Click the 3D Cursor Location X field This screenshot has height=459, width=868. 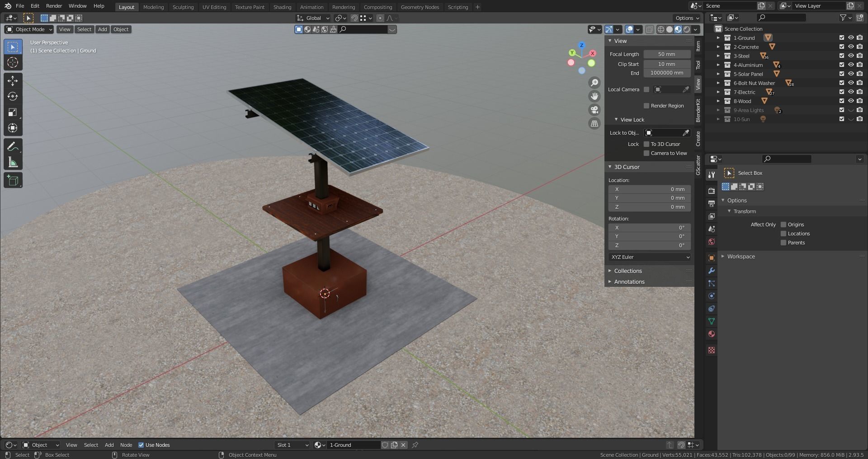coord(649,189)
